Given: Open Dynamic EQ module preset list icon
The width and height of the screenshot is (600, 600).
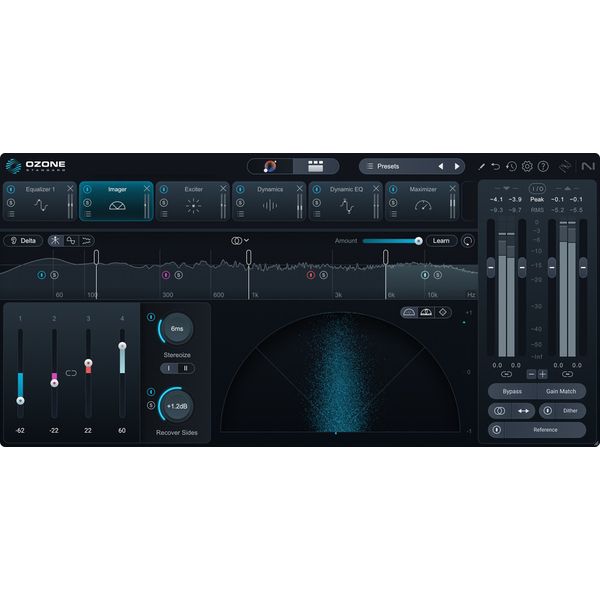Looking at the screenshot, I should tap(317, 214).
